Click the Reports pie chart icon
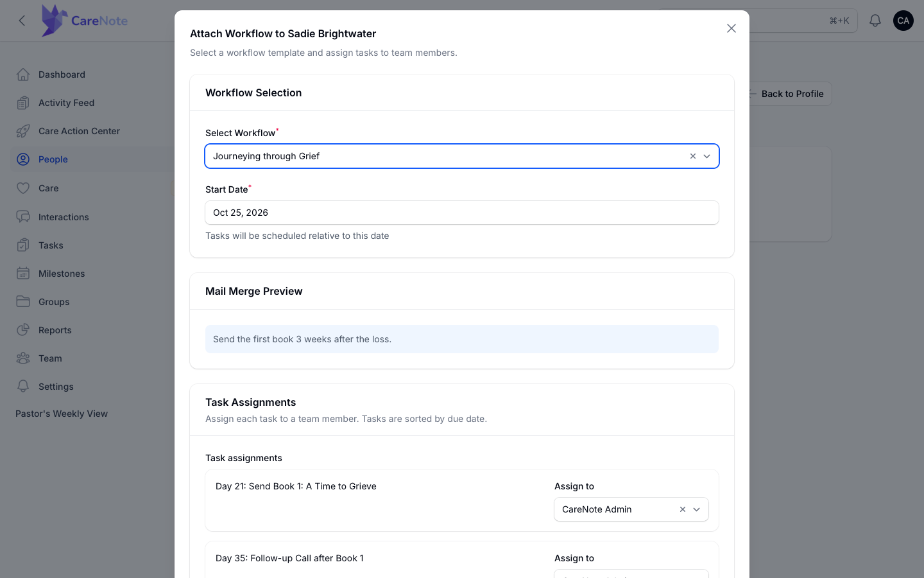924x578 pixels. tap(23, 330)
